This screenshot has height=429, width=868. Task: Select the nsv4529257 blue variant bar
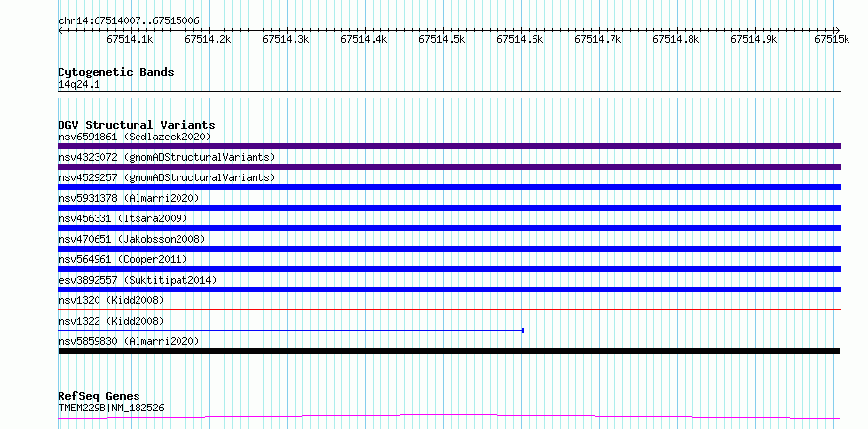coord(449,187)
